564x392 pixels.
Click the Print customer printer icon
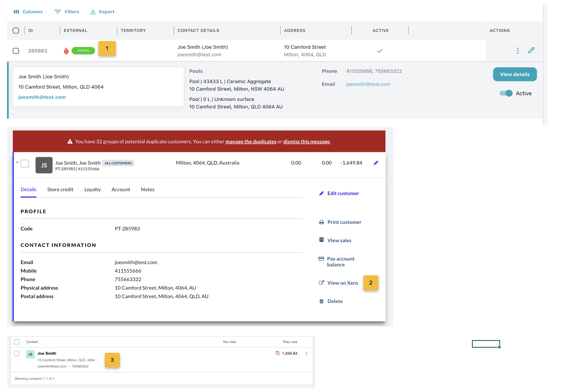321,222
